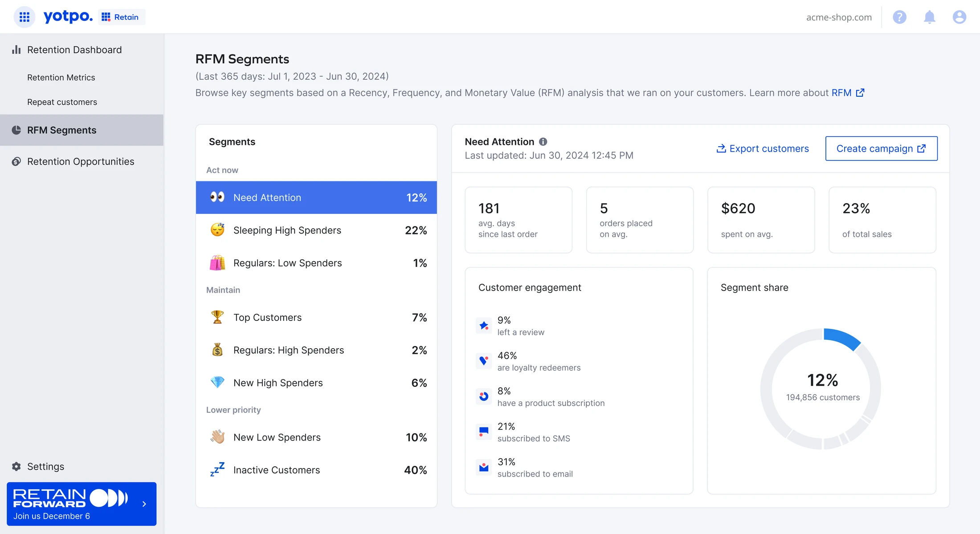This screenshot has width=980, height=534.
Task: Click acme-shop.com store name
Action: [839, 17]
